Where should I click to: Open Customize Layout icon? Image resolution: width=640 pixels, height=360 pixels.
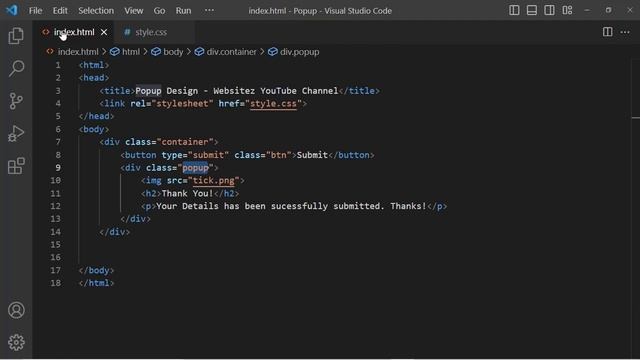tap(567, 10)
